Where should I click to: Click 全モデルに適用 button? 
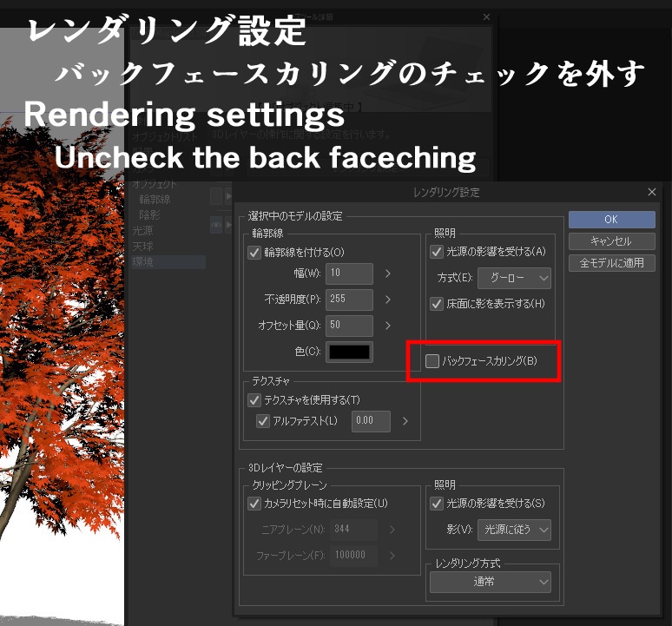pyautogui.click(x=611, y=263)
